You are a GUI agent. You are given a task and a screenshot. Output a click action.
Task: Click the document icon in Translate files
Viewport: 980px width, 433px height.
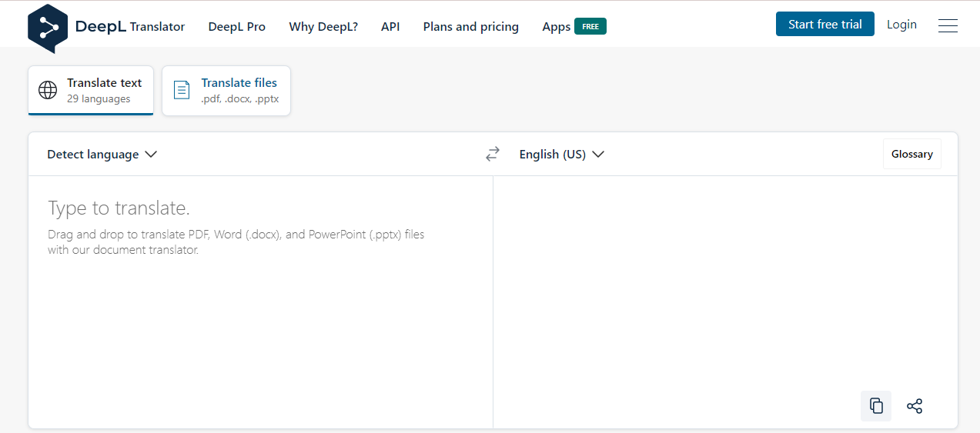(x=182, y=90)
